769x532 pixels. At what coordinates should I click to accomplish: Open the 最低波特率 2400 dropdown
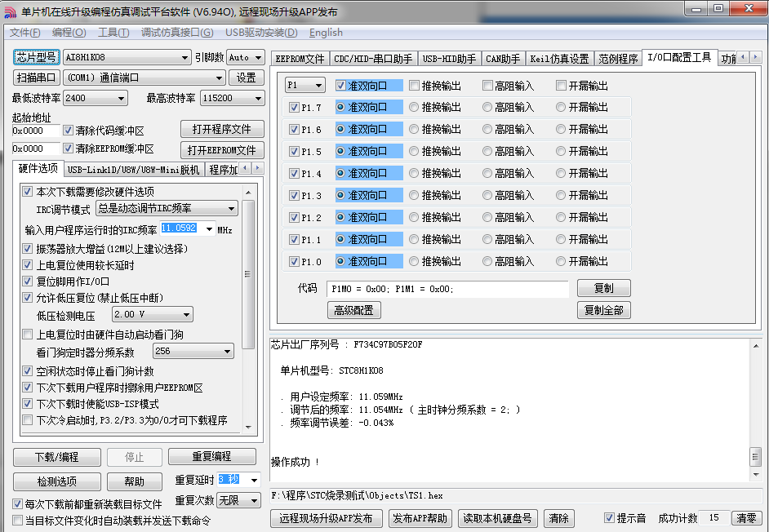point(96,98)
